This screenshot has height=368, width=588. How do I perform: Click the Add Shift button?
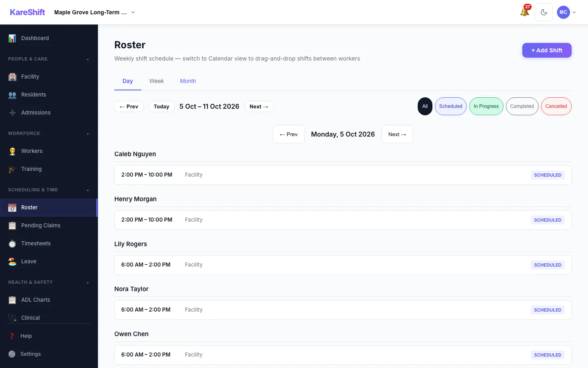(547, 50)
